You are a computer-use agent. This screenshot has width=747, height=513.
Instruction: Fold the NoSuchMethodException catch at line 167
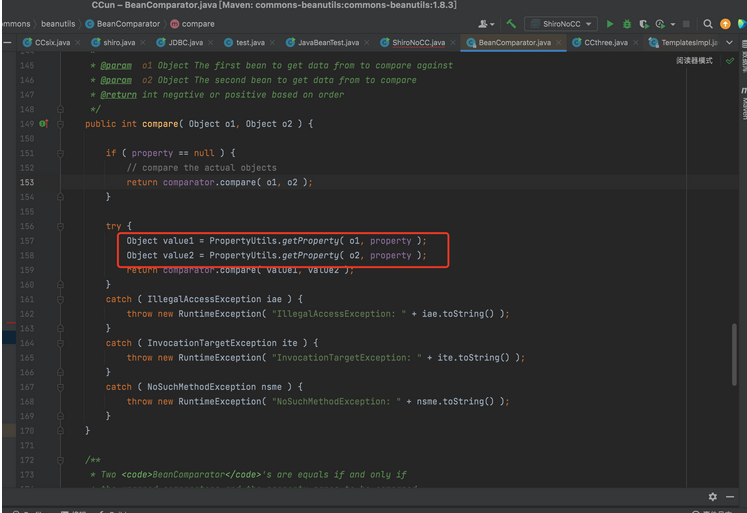[61, 387]
